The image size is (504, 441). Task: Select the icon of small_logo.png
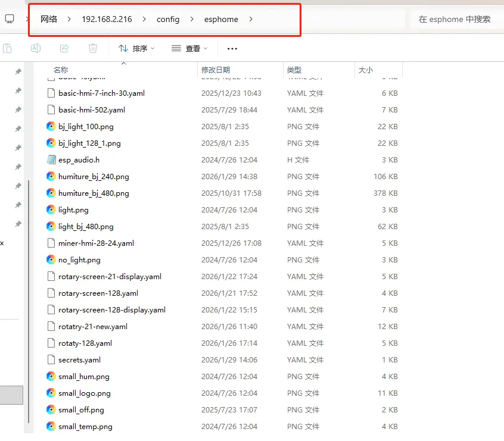coord(51,393)
